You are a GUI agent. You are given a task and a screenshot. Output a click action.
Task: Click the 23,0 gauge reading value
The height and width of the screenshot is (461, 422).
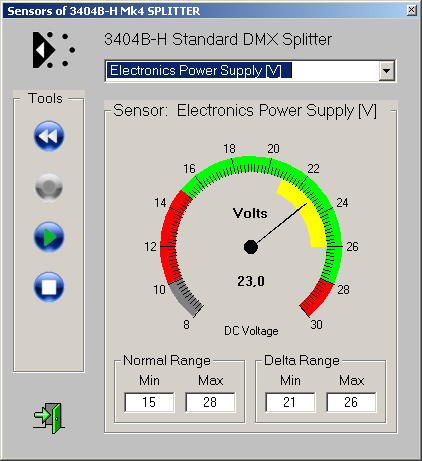(x=251, y=281)
